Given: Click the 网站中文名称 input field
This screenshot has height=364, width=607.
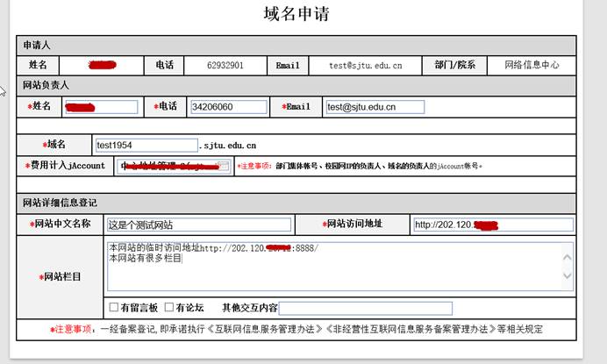Looking at the screenshot, I should point(199,225).
